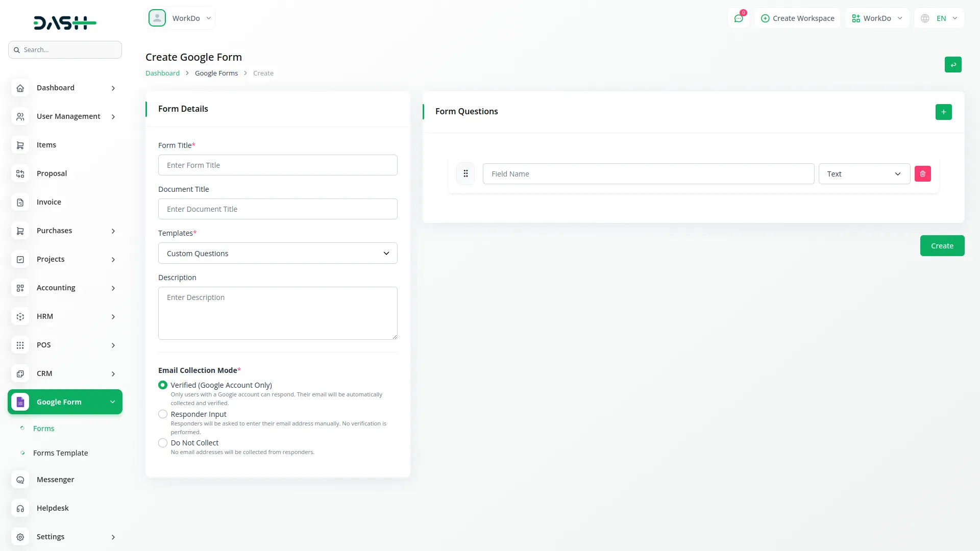Click the drag handle next to Field Name
Image resolution: width=980 pixels, height=551 pixels.
[465, 173]
